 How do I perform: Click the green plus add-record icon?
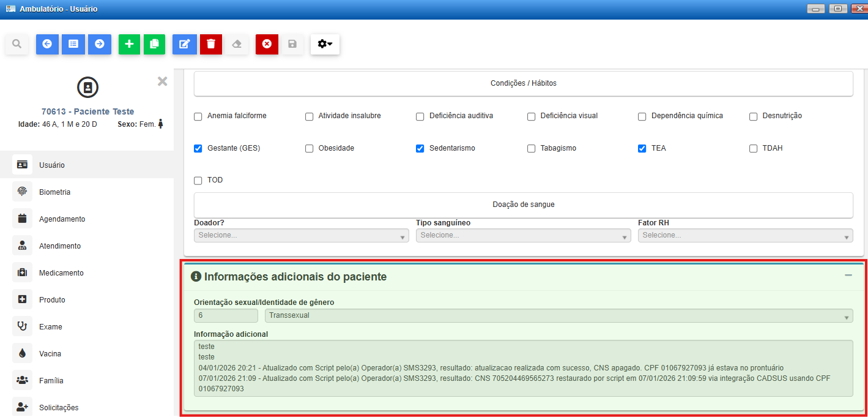click(x=129, y=44)
